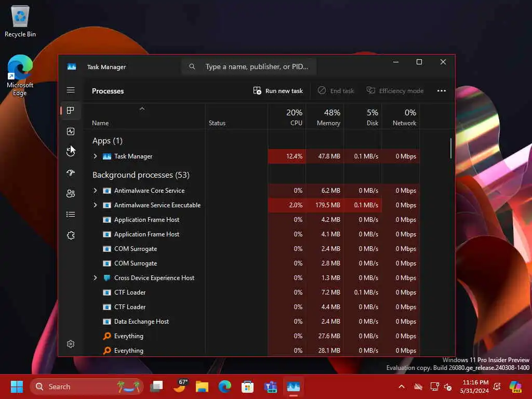Screen dimensions: 532x399
Task: Open the Performance page in sidebar
Action: (71, 131)
